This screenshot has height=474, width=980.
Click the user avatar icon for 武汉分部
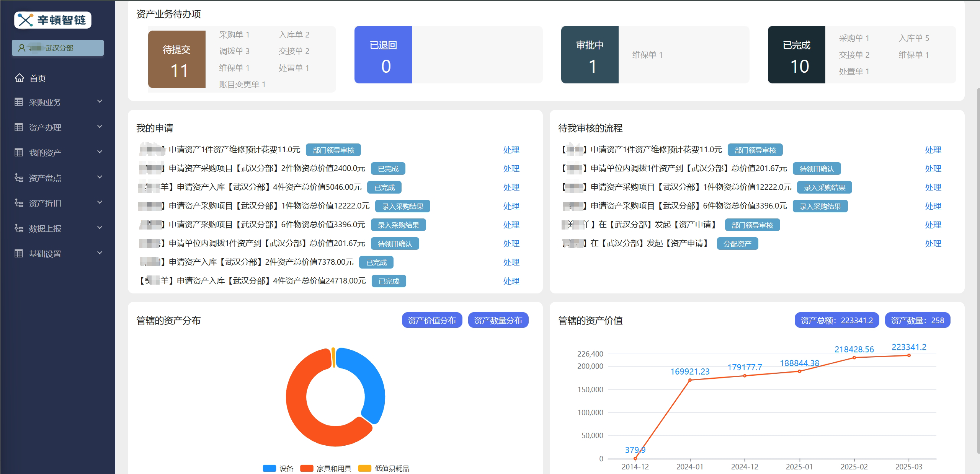(x=22, y=48)
